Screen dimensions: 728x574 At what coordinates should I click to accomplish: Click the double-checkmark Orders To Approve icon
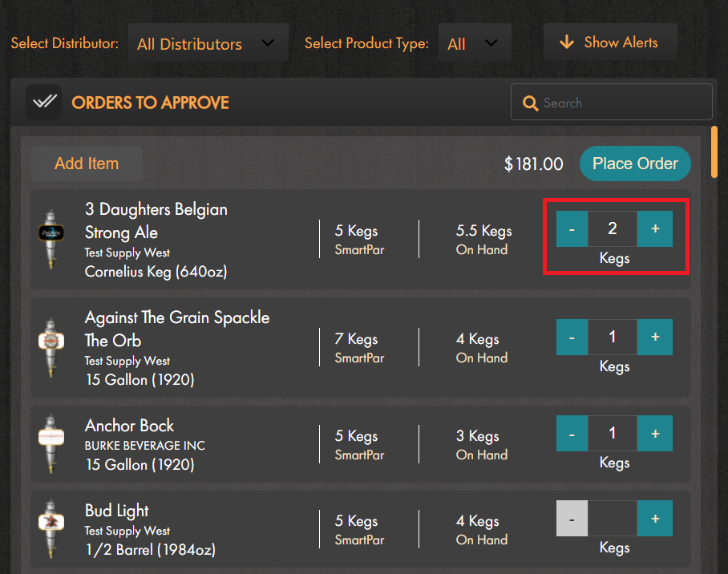coord(43,102)
